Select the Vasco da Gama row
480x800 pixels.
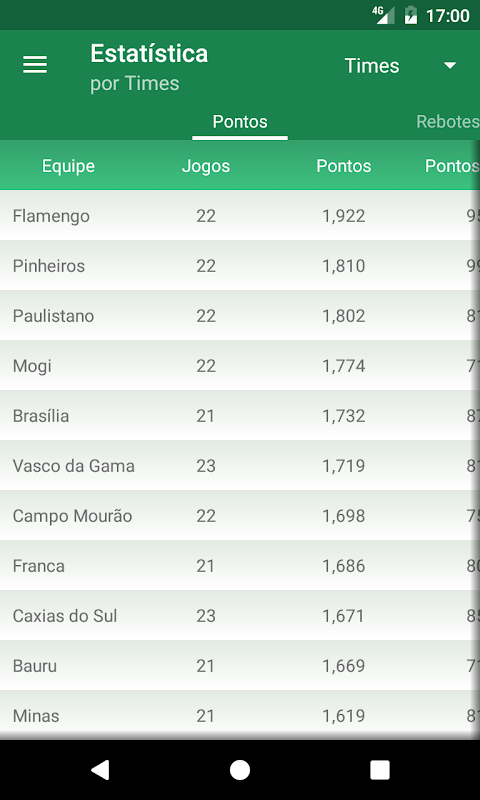point(240,466)
